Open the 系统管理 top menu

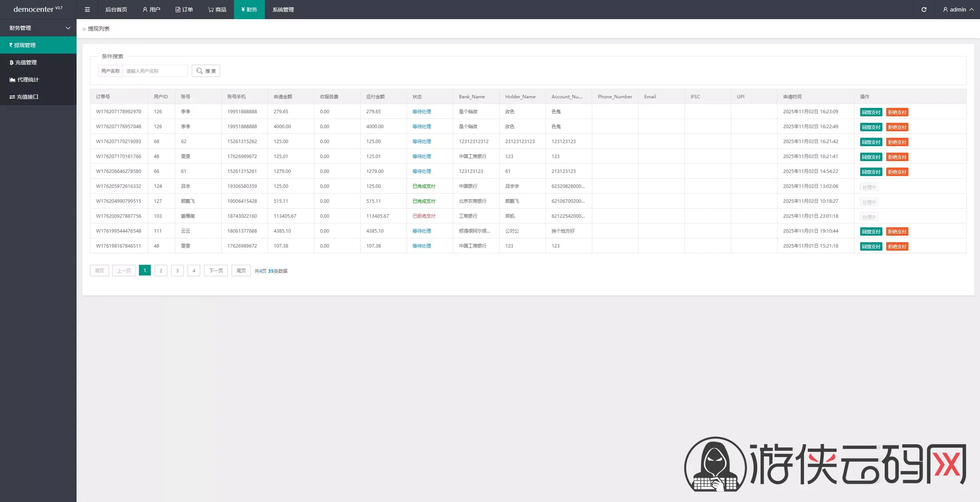pos(283,10)
